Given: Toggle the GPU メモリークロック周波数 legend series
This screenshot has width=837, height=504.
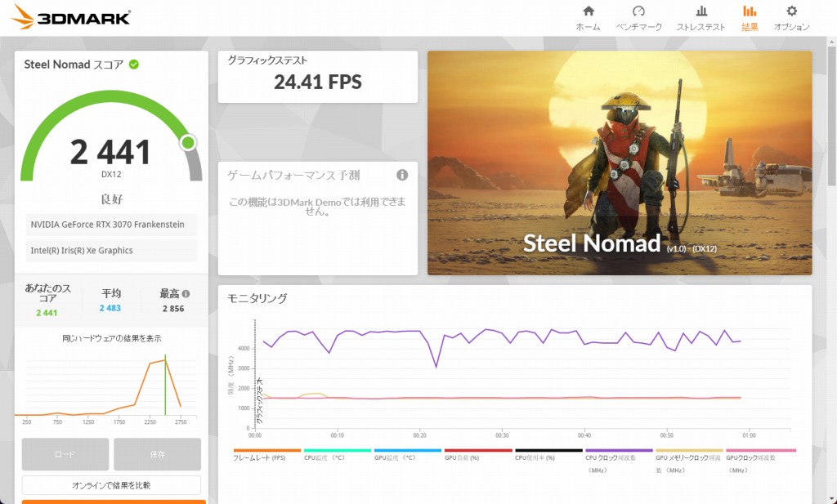Looking at the screenshot, I should 688,462.
